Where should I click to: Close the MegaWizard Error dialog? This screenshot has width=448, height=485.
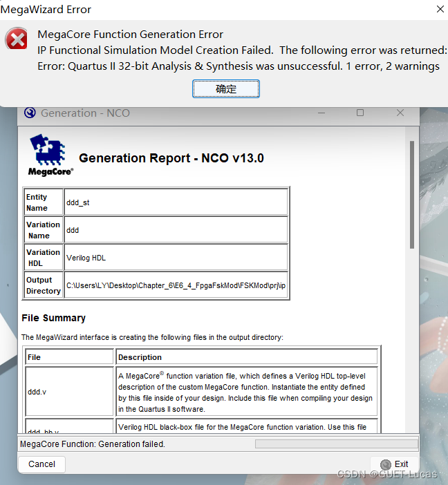tap(440, 10)
